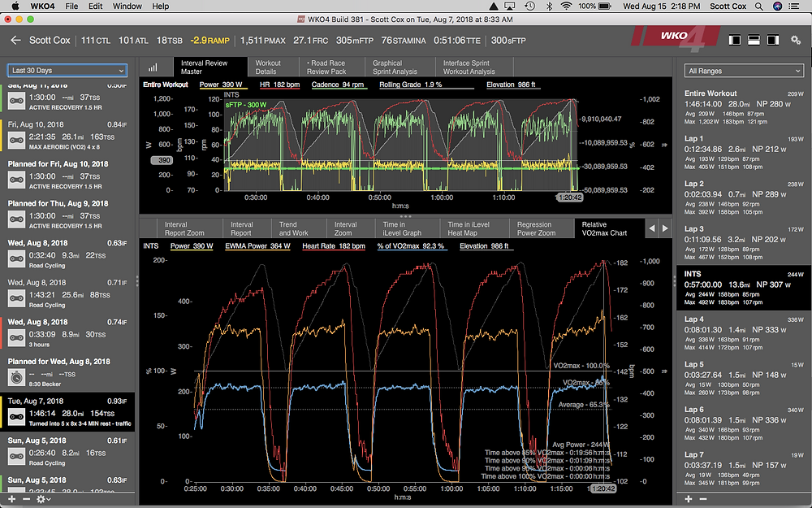Open the File menu
Viewport: 812px width, 508px height.
click(71, 7)
